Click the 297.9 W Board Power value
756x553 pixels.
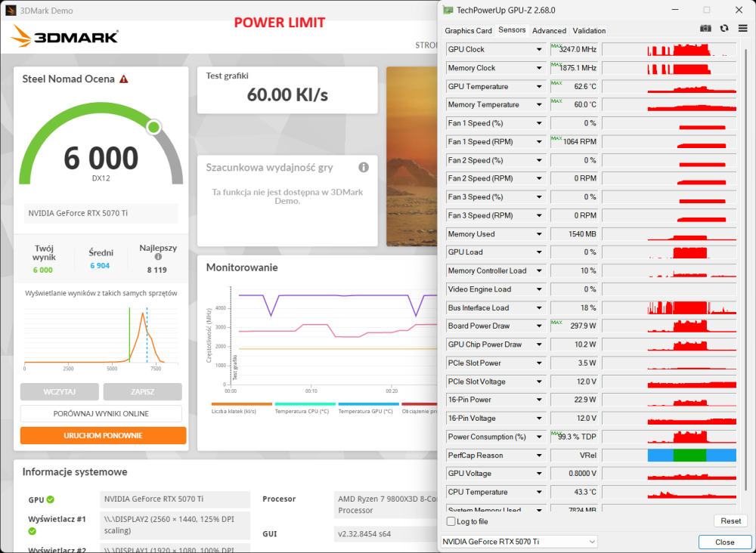tap(574, 326)
